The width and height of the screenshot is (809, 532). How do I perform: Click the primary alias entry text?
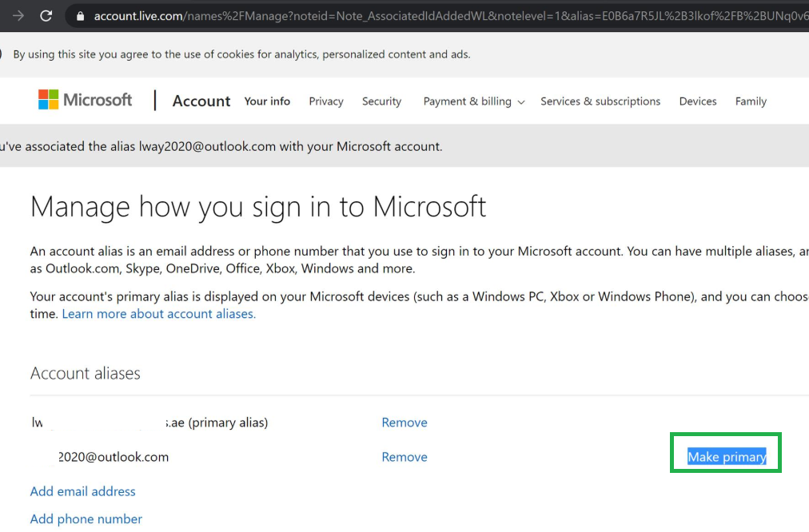[x=149, y=423]
